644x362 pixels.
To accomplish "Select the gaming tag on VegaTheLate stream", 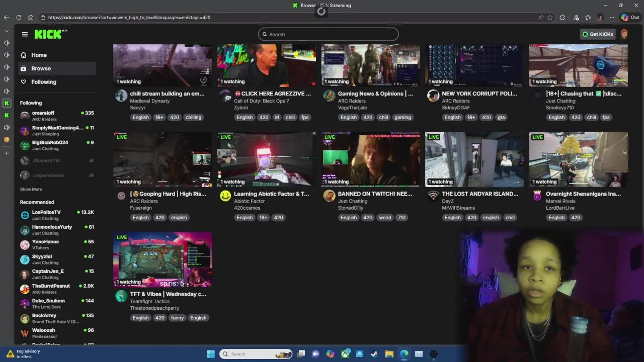I will tap(403, 118).
